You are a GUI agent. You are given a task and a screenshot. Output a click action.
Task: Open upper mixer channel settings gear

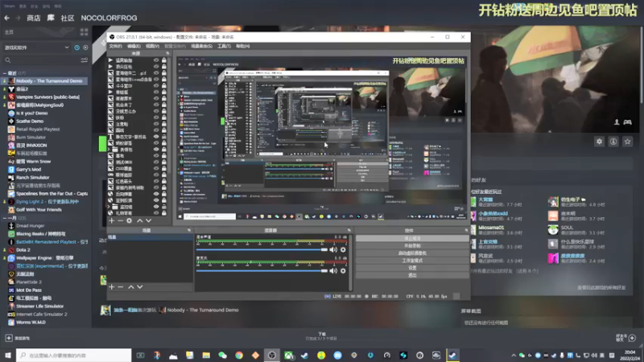[343, 250]
